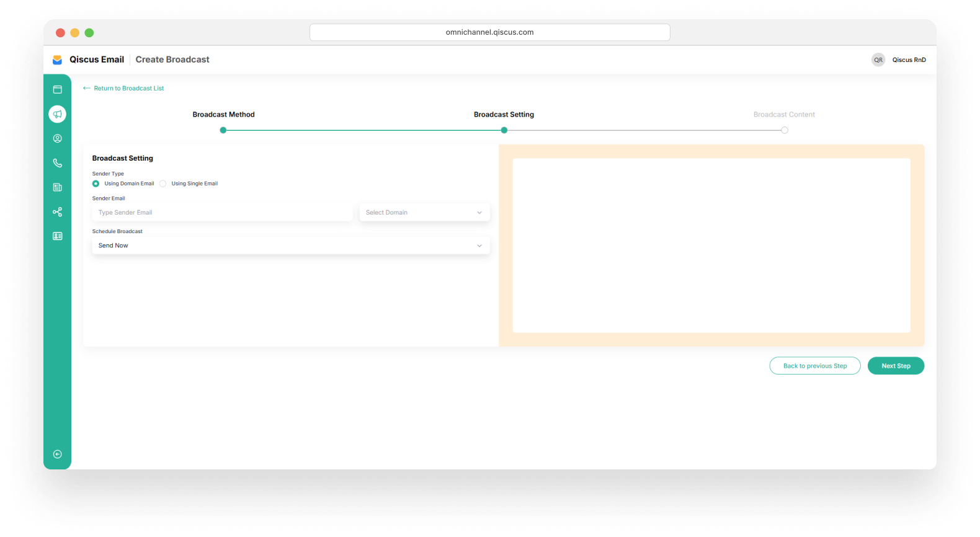The image size is (980, 537).
Task: Click the email preview white panel
Action: 711,246
